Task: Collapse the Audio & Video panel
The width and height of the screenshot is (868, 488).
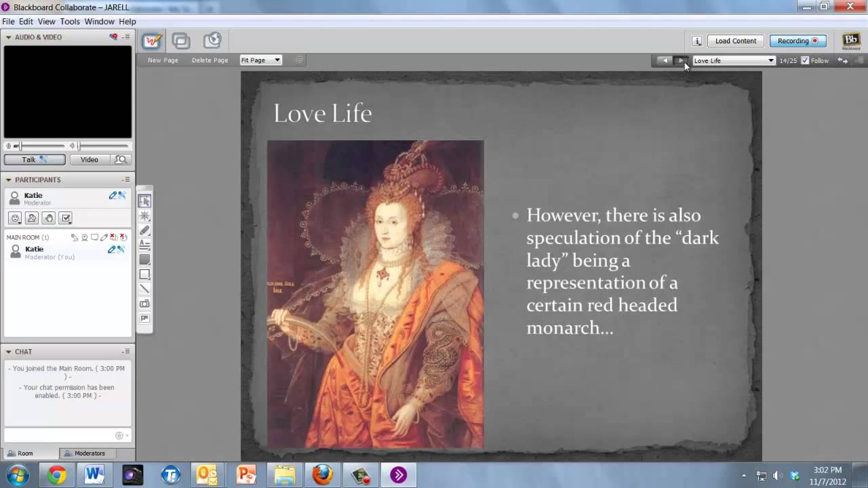Action: (x=9, y=37)
